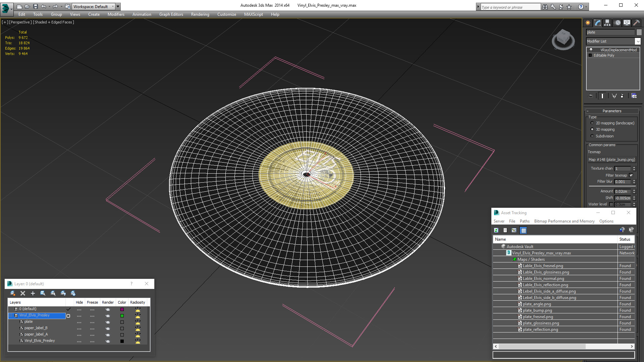Click Amount spinner arrows

coord(634,191)
